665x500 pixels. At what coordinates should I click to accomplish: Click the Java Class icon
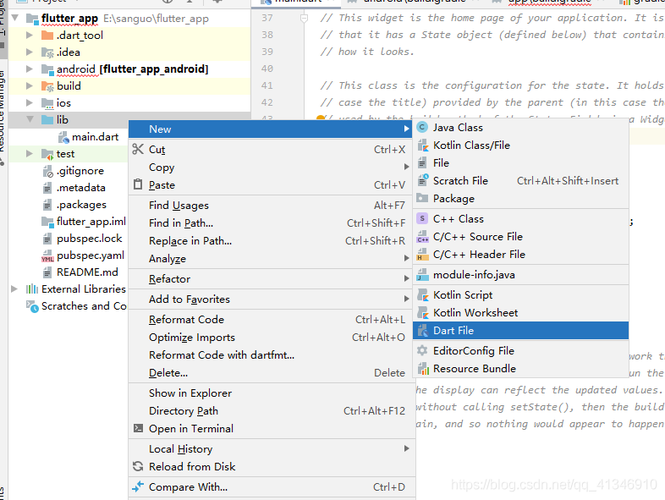click(422, 127)
